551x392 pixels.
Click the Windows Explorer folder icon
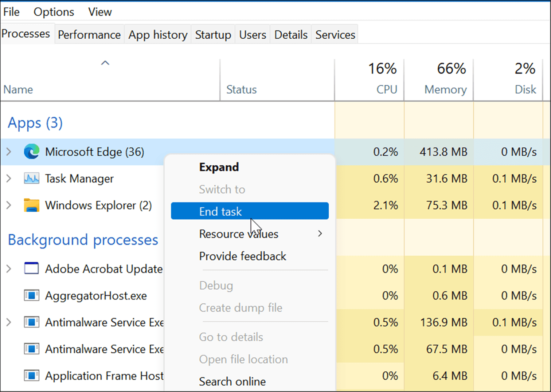coord(31,205)
